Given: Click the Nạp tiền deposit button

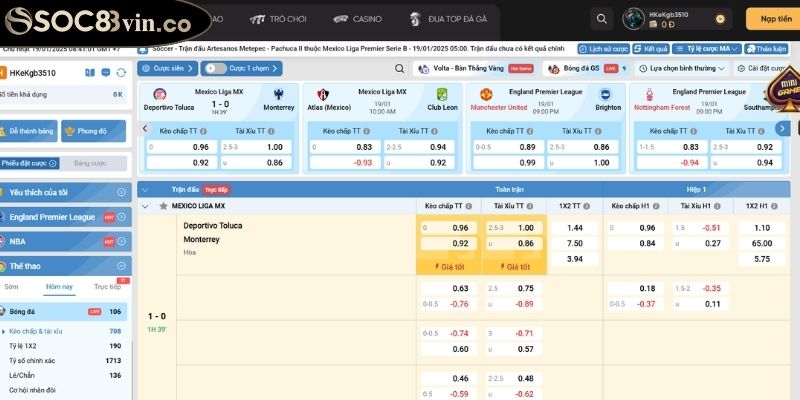Looking at the screenshot, I should tap(775, 18).
